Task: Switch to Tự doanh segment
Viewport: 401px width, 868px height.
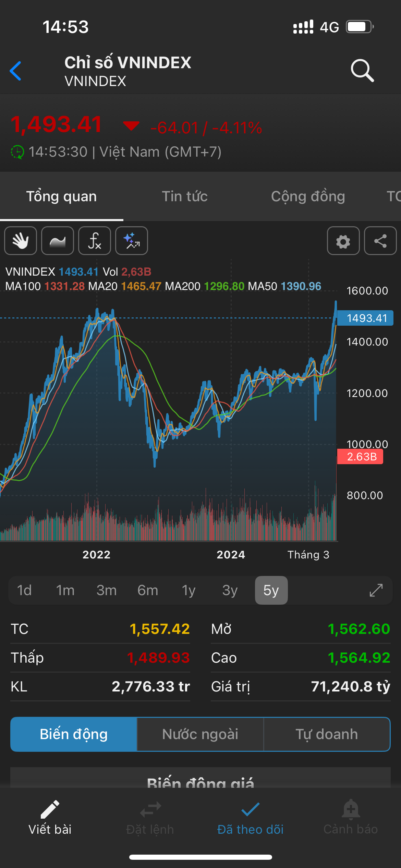Action: [327, 734]
